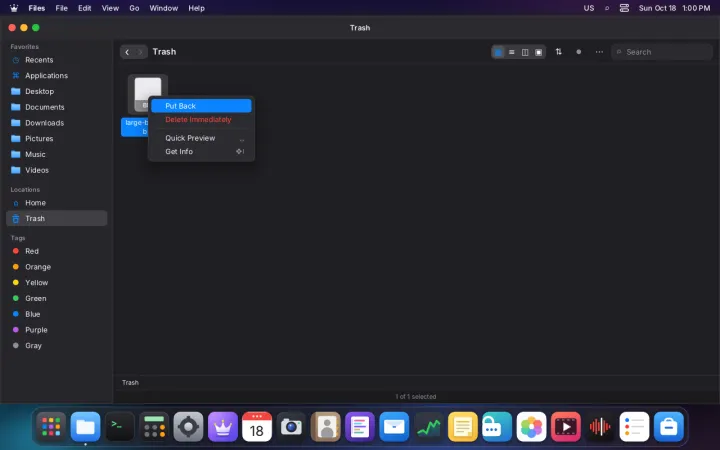Filter by Yellow tag
The width and height of the screenshot is (720, 450).
point(56,283)
